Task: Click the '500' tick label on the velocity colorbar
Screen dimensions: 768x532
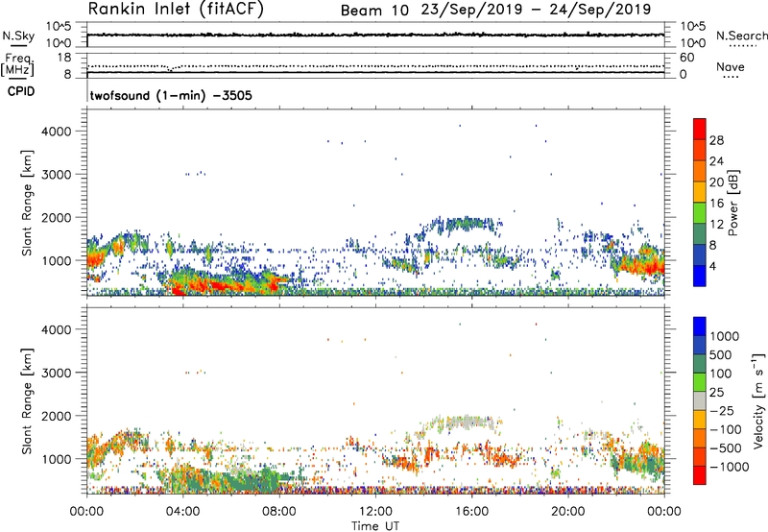Action: click(722, 355)
